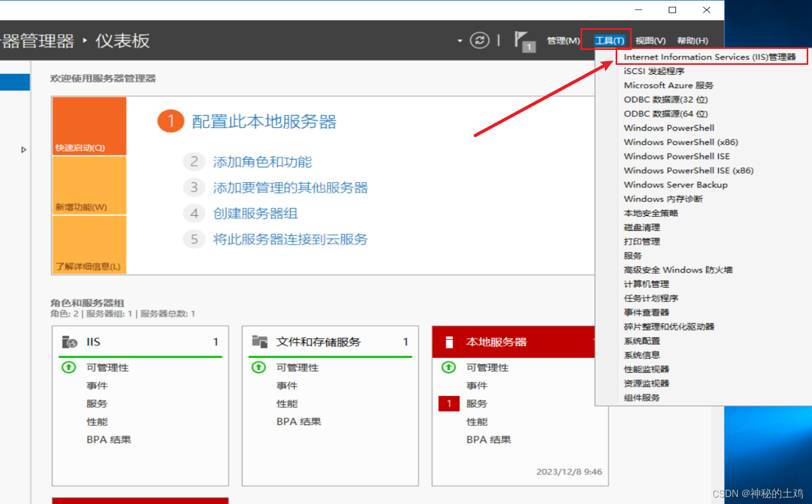Click the refresh icon in Server Manager

click(479, 40)
